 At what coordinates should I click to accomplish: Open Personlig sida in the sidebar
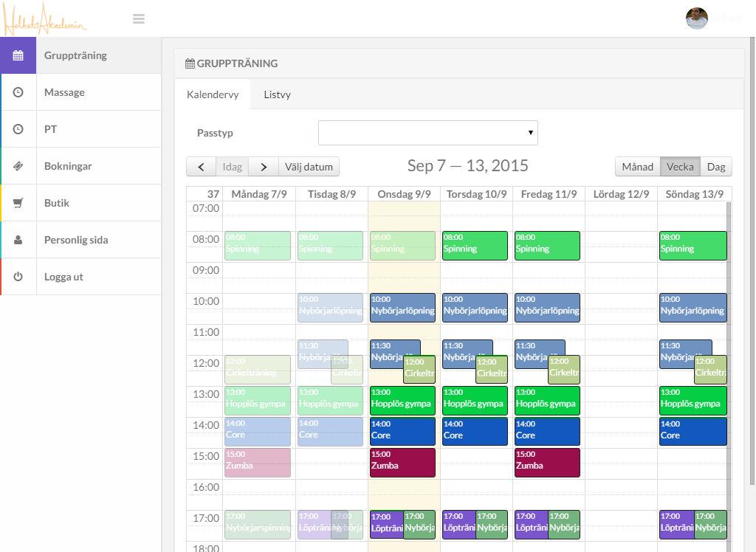coord(81,240)
